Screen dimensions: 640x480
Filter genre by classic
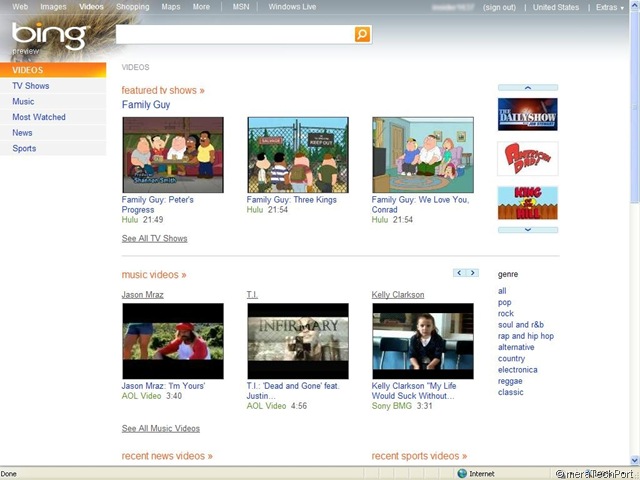pos(510,392)
